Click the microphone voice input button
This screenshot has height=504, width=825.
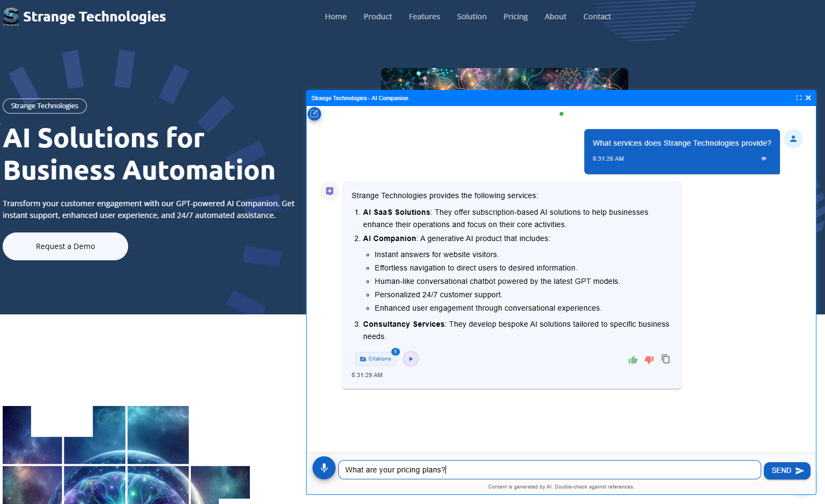pyautogui.click(x=324, y=468)
